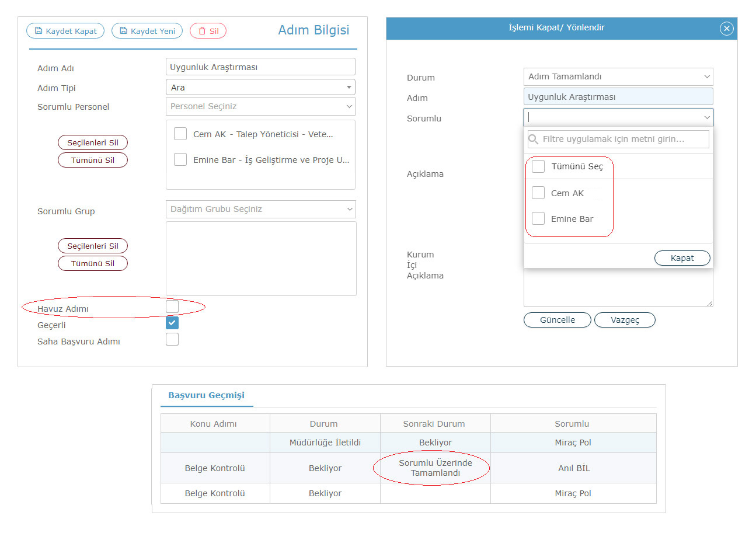Edit the Adım Adı text field
The image size is (756, 533).
pyautogui.click(x=260, y=67)
